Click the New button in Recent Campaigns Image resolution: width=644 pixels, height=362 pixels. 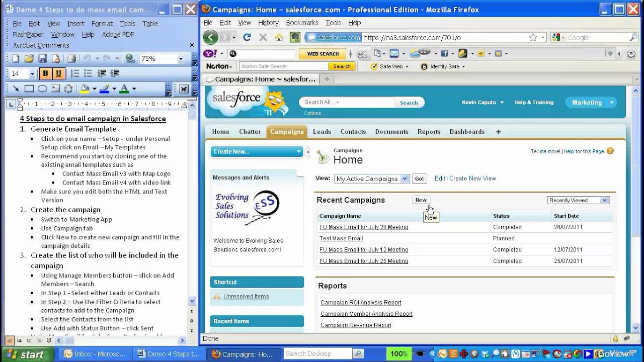421,200
